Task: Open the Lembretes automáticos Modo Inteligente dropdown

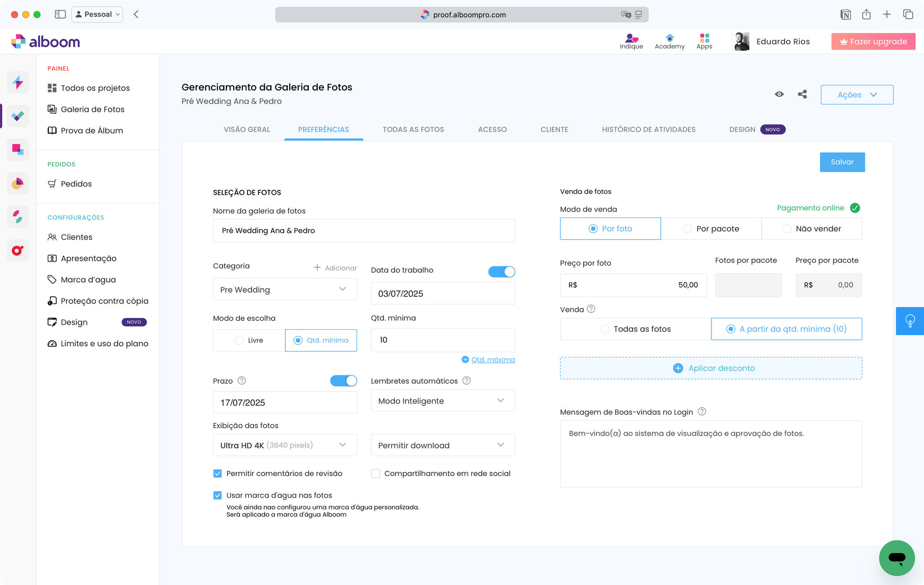Action: (443, 401)
